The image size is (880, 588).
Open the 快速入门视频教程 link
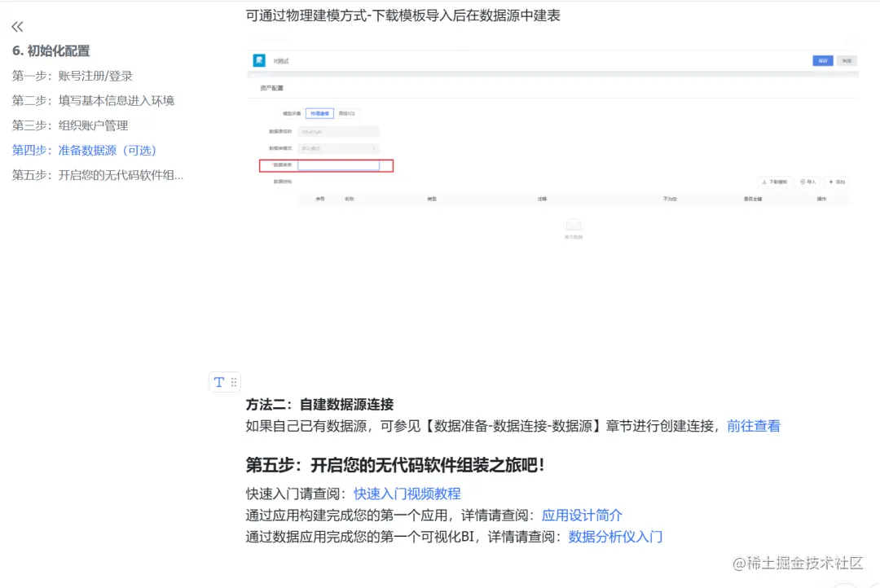click(x=407, y=494)
